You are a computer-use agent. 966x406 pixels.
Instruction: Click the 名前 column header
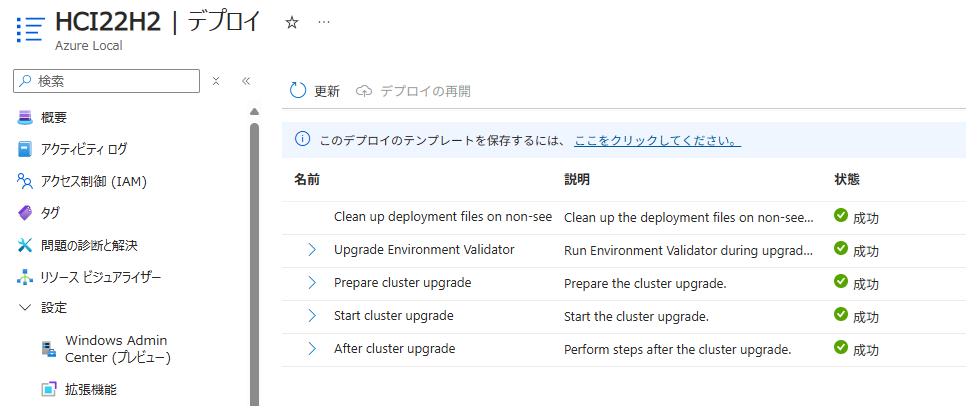(x=307, y=180)
